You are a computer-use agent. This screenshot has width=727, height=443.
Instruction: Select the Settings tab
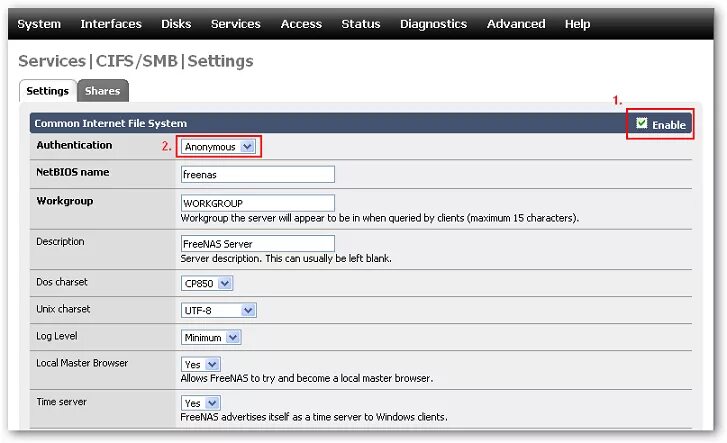[x=47, y=91]
